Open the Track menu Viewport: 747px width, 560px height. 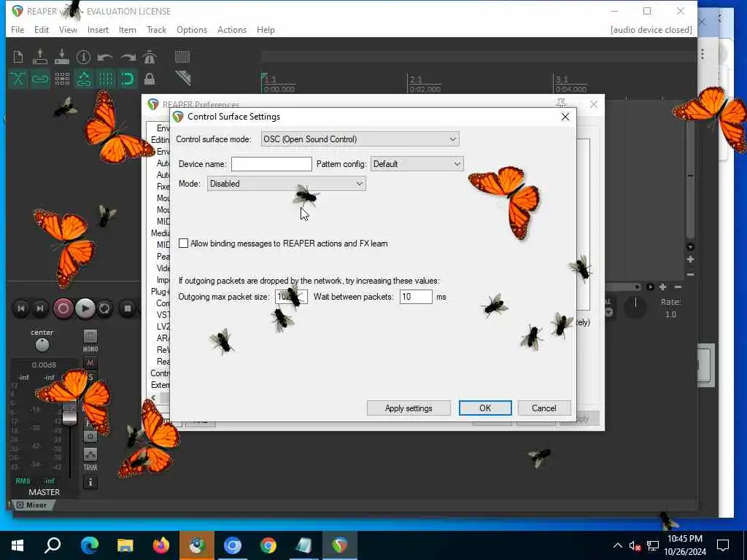(156, 29)
